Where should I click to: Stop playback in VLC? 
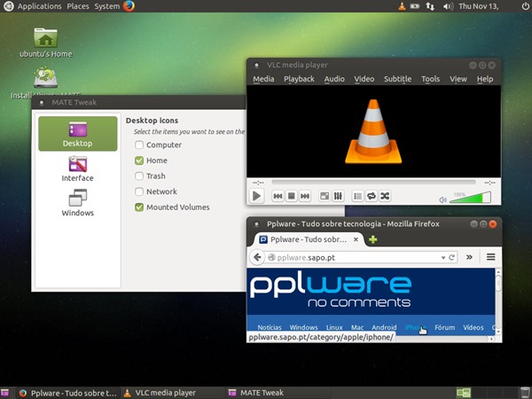pos(292,196)
